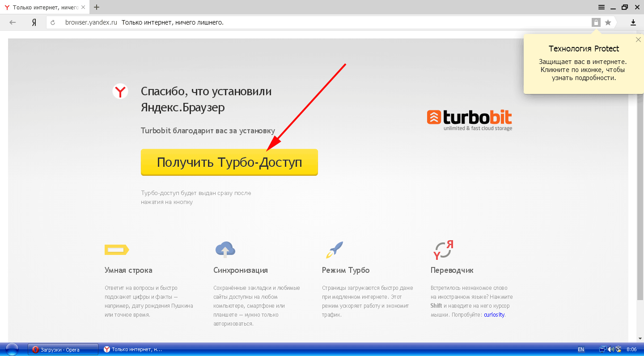The height and width of the screenshot is (356, 644).
Task: Click the 'Турбо-доступ будет выдан сразу' note
Action: 196,198
